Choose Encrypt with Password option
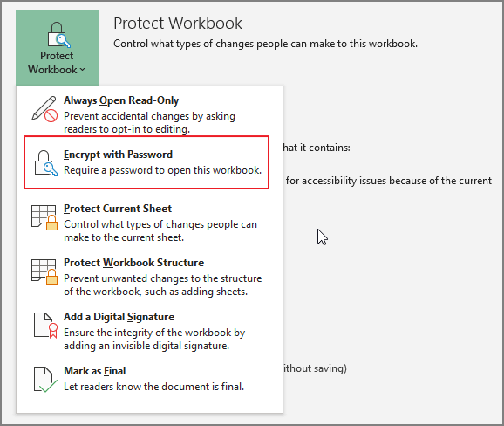Screen dimensions: 504x426 coord(118,155)
